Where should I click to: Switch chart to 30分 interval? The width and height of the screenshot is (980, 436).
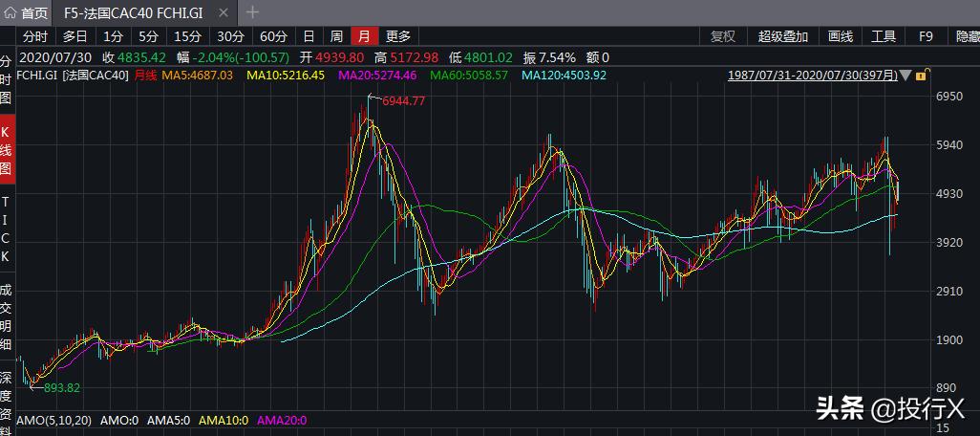click(230, 36)
